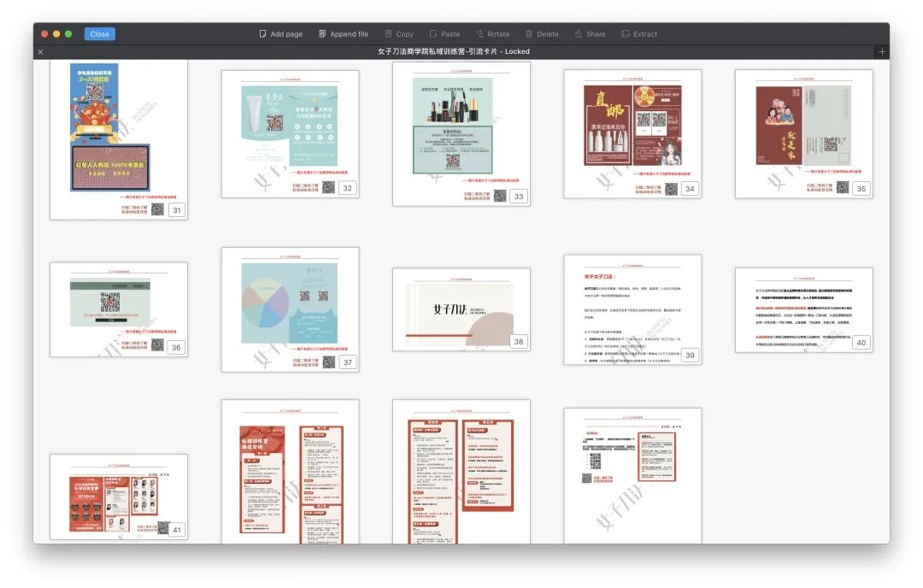
Task: Select last thumbnail in bottom row
Action: 632,475
